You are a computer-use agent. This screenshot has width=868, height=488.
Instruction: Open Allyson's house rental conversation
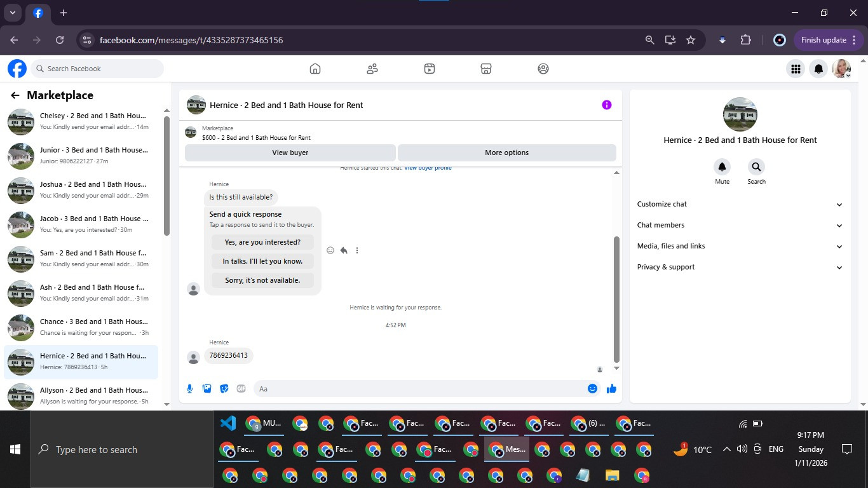(x=81, y=395)
